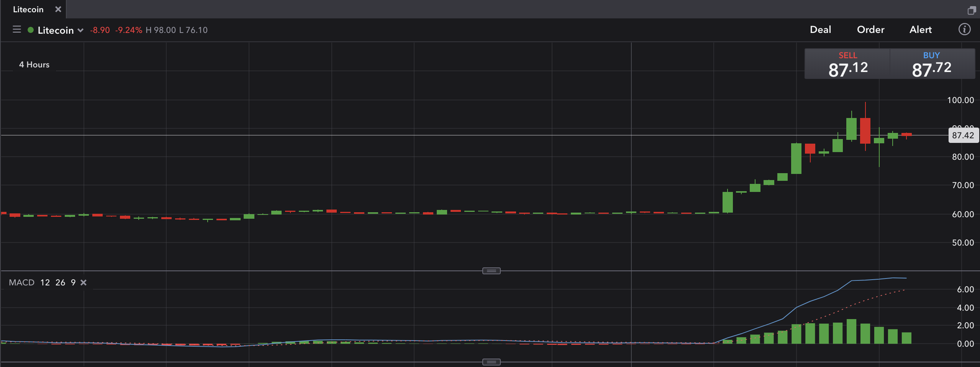Close the Litecoin tab

point(58,9)
